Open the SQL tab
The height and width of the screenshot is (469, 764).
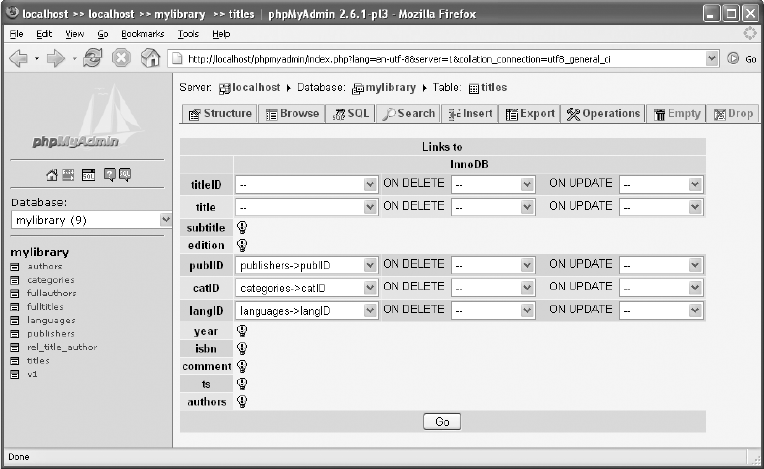pyautogui.click(x=350, y=113)
